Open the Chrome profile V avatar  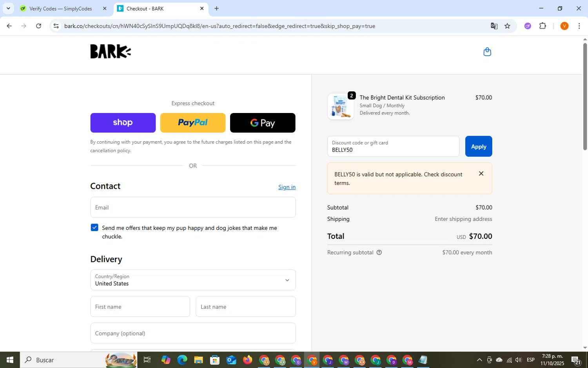tap(564, 26)
